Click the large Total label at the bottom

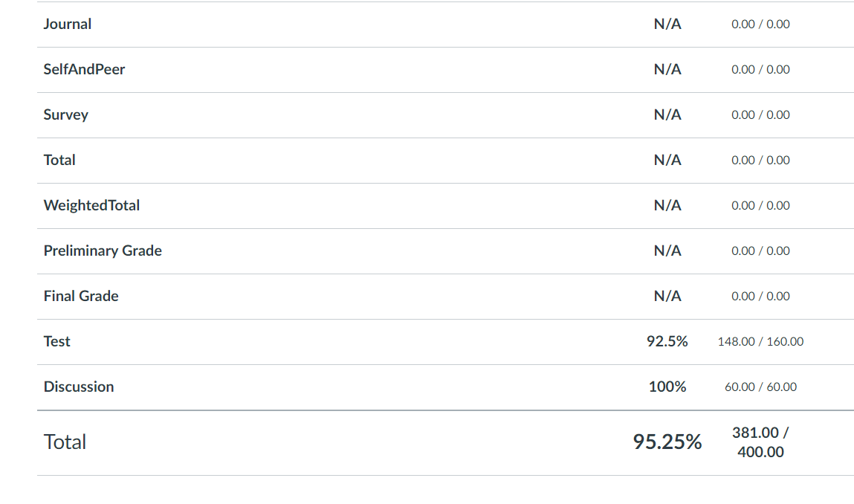(x=65, y=442)
